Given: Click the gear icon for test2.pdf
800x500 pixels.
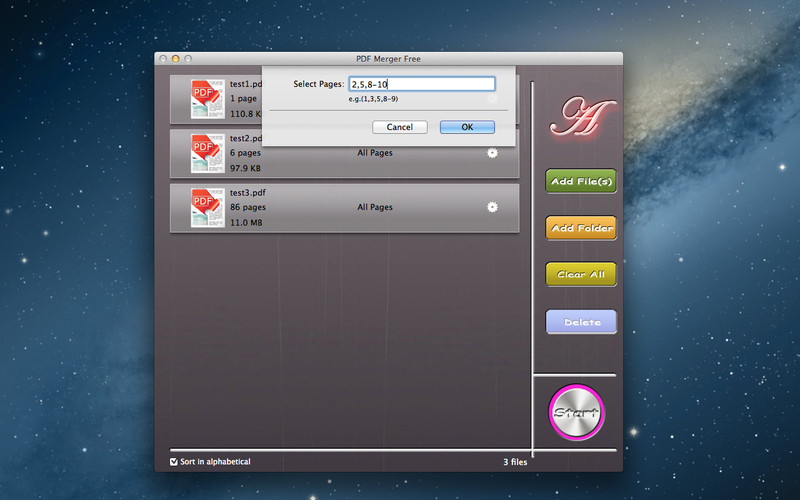Looking at the screenshot, I should point(492,153).
